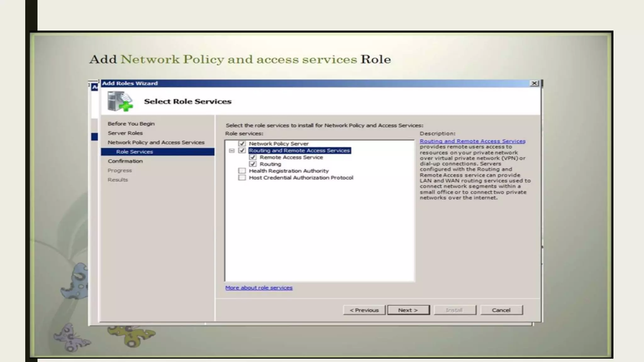Go to Before You Begin step
Viewport: 644px width, 362px height.
pyautogui.click(x=131, y=124)
